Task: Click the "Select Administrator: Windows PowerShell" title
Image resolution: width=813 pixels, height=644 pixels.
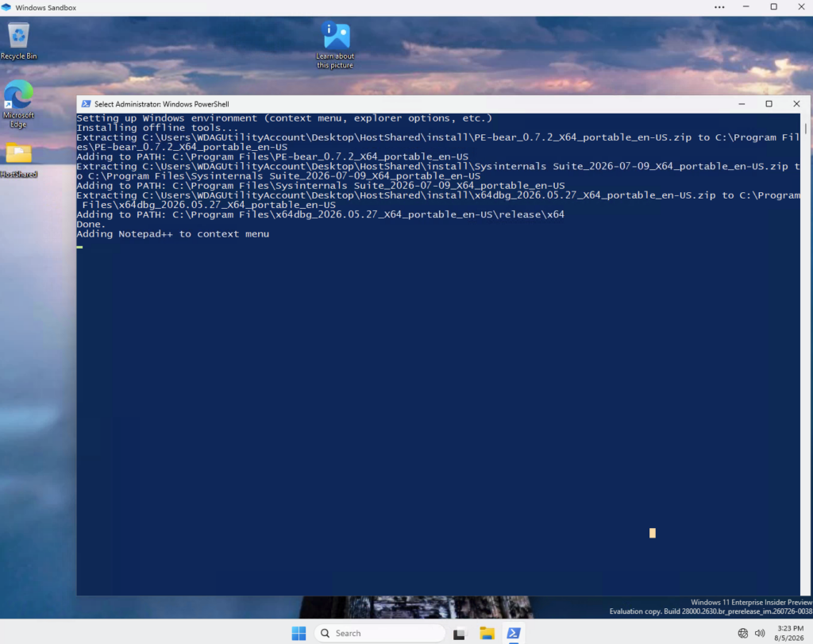Action: pyautogui.click(x=161, y=104)
